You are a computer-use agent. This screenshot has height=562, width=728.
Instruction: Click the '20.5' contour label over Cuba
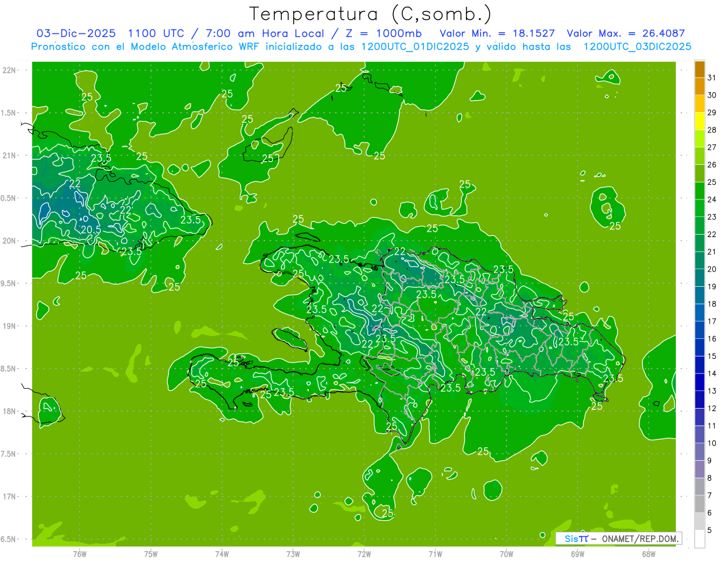coord(90,230)
